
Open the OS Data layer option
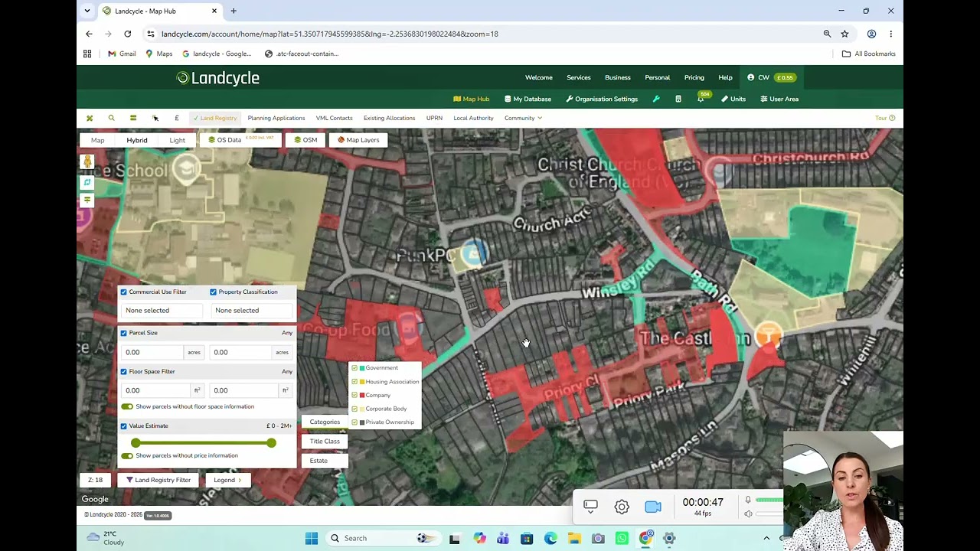pyautogui.click(x=241, y=140)
